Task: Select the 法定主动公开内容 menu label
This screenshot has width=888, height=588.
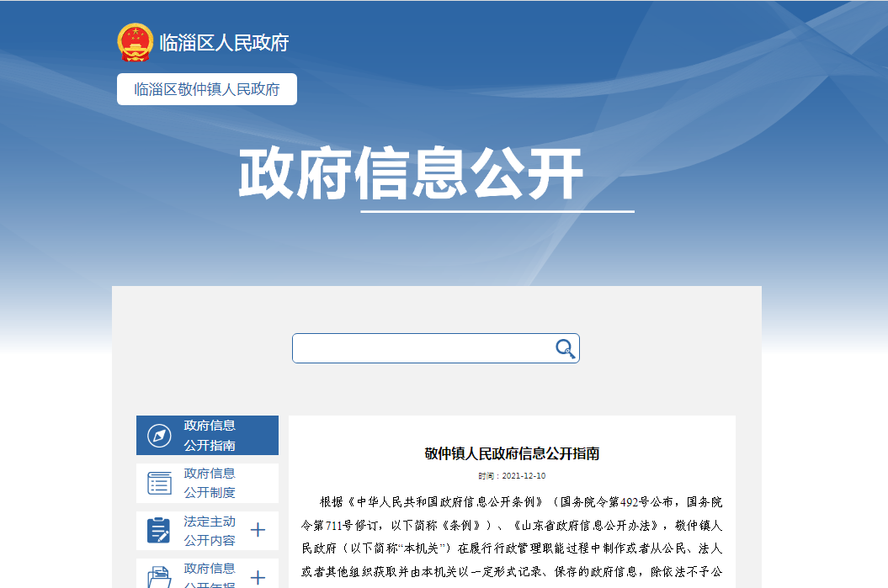Action: click(x=210, y=531)
